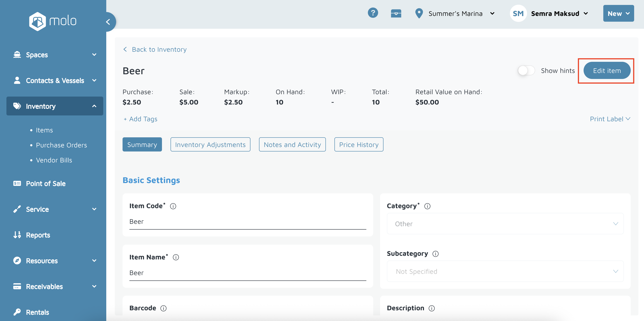Toggle the Show hints switch
This screenshot has height=321, width=644.
tap(526, 71)
